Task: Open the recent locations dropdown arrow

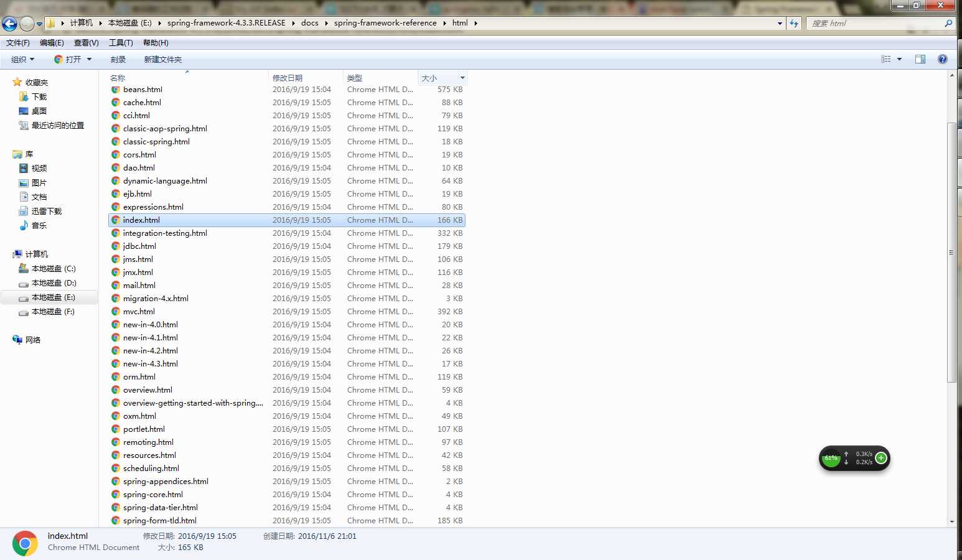Action: point(39,24)
